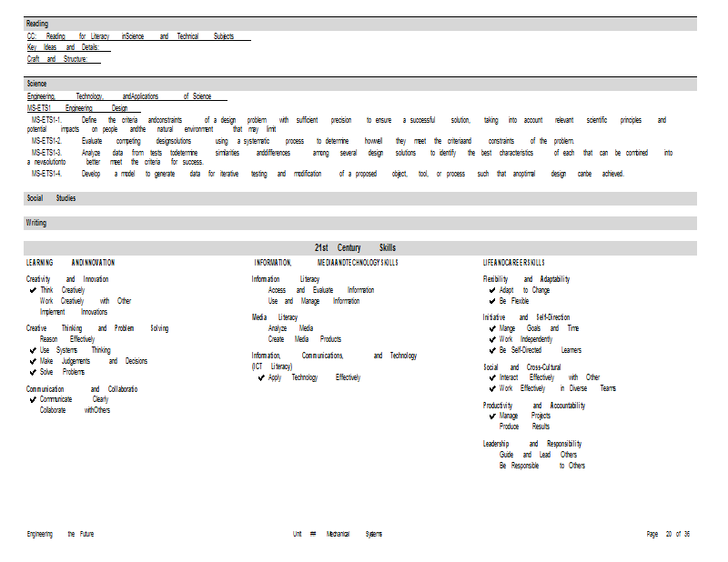Click 'Communication and Collaboratio' subheading
This screenshot has height=562, width=728.
(82, 389)
